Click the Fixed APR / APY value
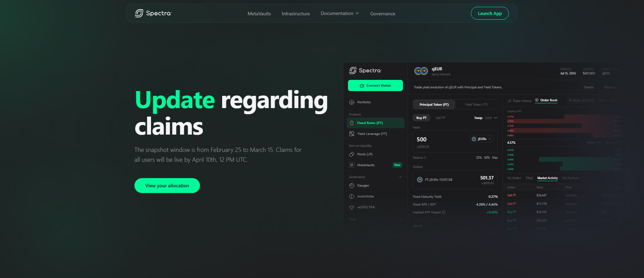The width and height of the screenshot is (644, 278). pyautogui.click(x=487, y=205)
